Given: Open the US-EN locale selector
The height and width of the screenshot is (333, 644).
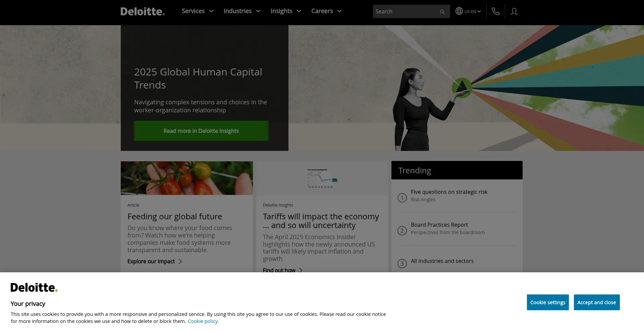Looking at the screenshot, I should coord(472,11).
